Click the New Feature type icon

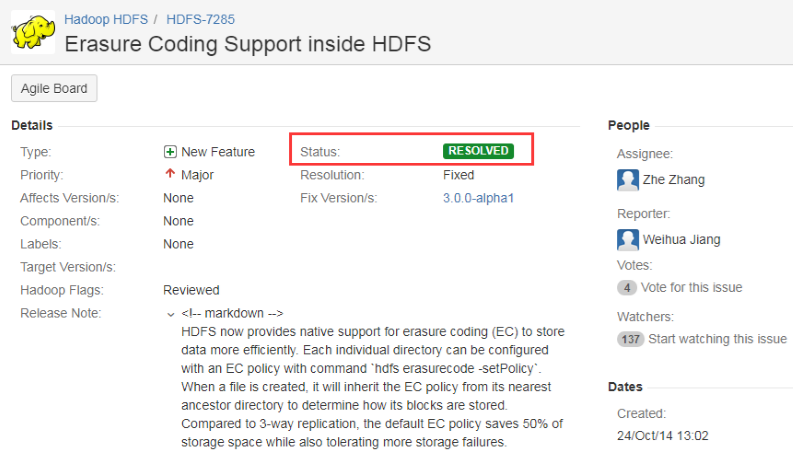[170, 152]
